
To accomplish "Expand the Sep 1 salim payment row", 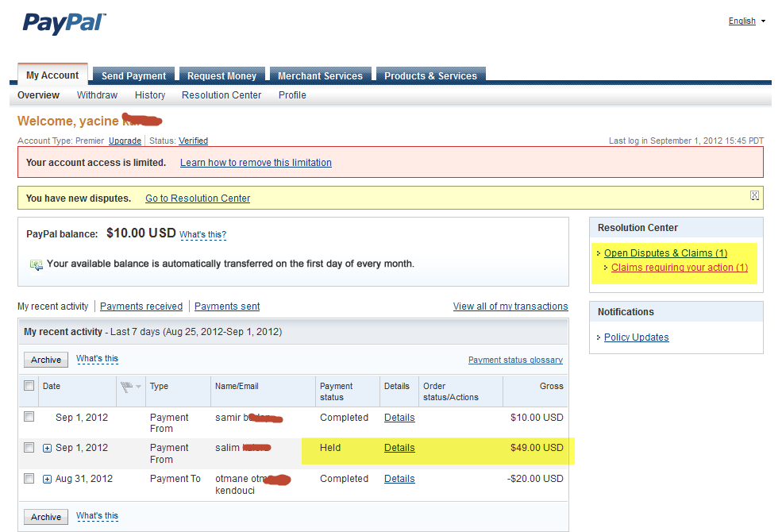I will [47, 449].
